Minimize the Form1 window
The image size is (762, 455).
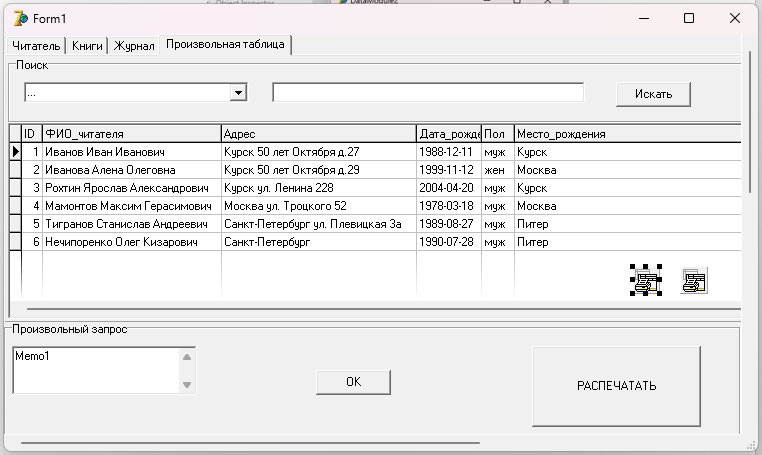tap(644, 18)
